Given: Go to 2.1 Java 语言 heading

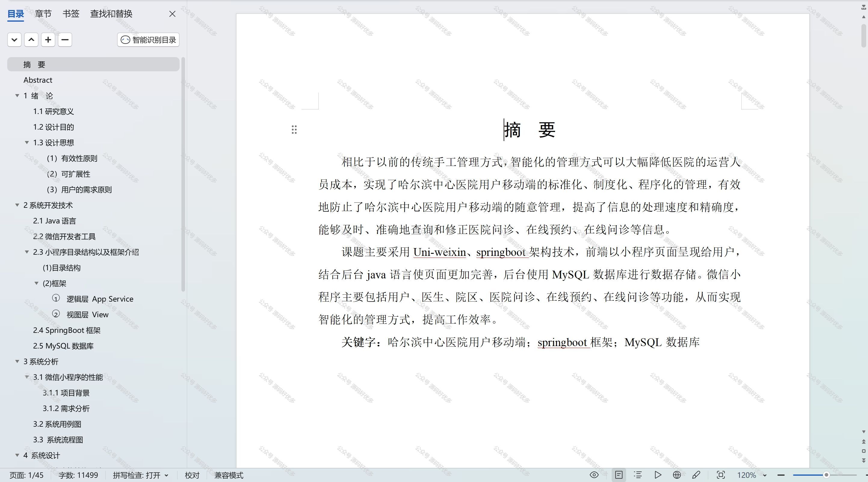Looking at the screenshot, I should (54, 221).
